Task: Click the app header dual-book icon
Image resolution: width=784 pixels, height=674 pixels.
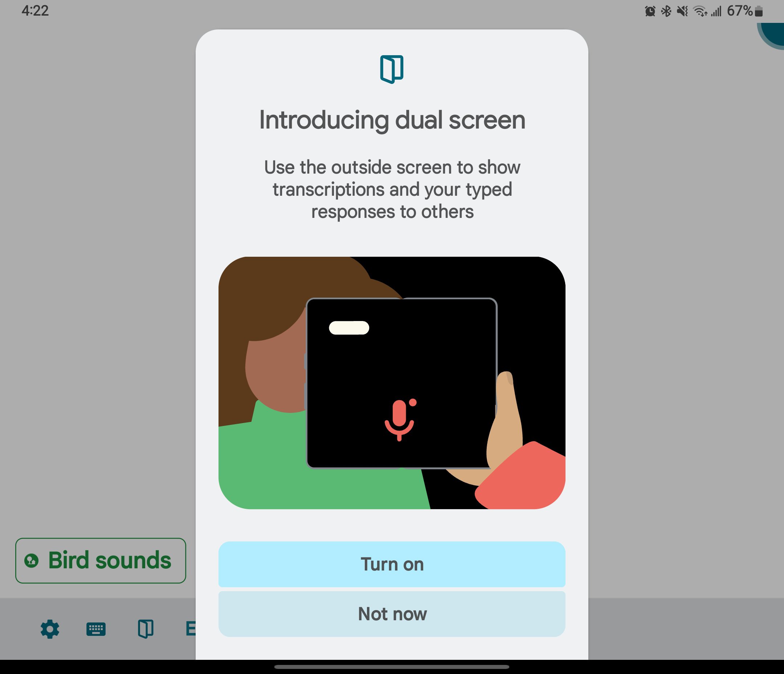Action: point(392,68)
